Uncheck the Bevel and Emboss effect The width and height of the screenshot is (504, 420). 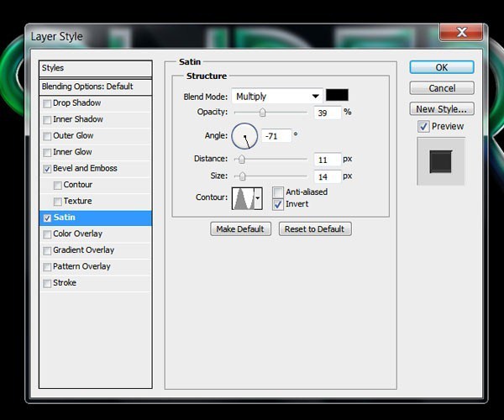coord(48,169)
